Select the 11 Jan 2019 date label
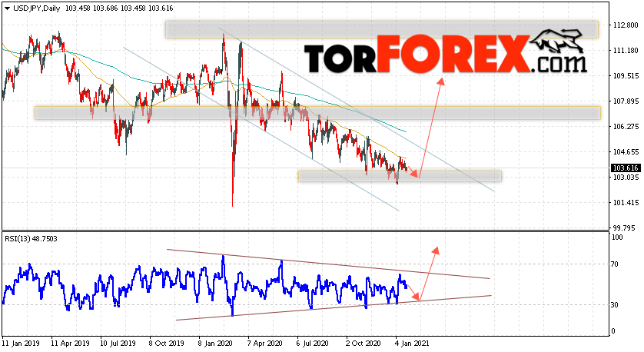The height and width of the screenshot is (352, 644). point(20,344)
